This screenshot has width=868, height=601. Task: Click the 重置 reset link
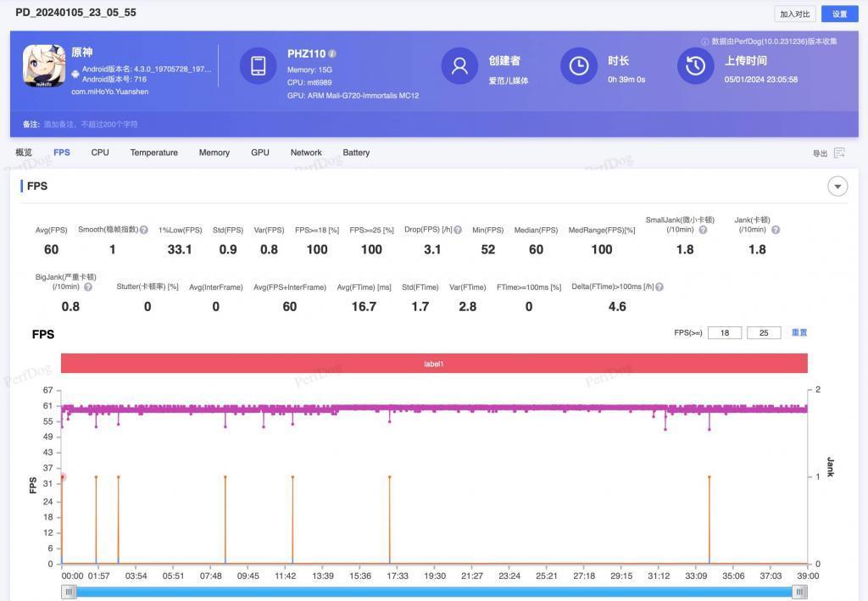[x=798, y=332]
